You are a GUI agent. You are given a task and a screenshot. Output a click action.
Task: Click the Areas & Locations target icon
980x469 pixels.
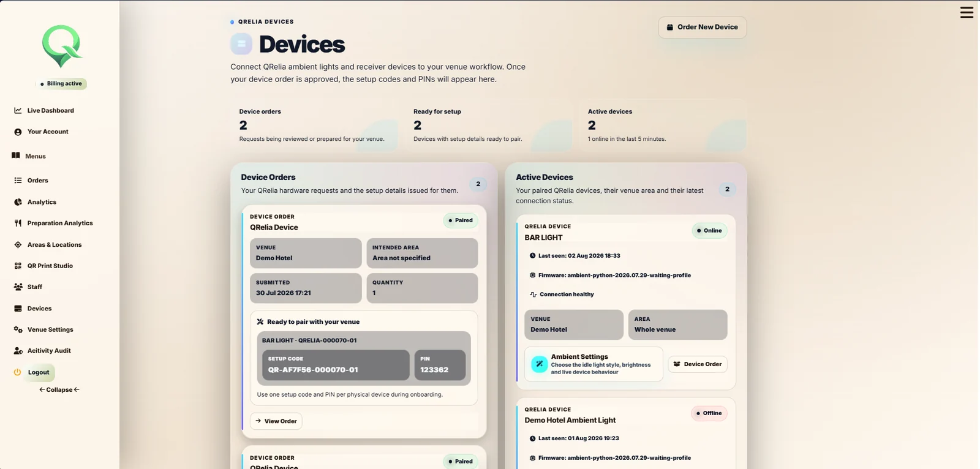(x=18, y=245)
